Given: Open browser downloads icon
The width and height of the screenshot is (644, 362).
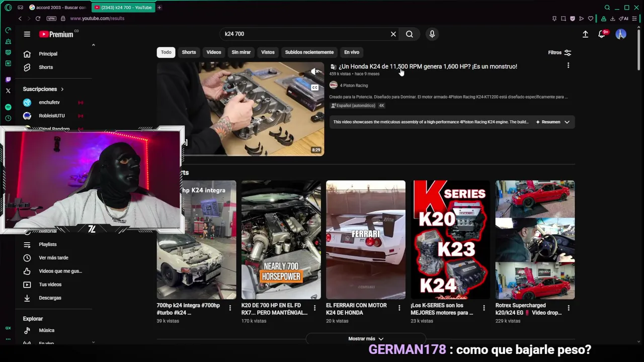Looking at the screenshot, I should tap(612, 19).
